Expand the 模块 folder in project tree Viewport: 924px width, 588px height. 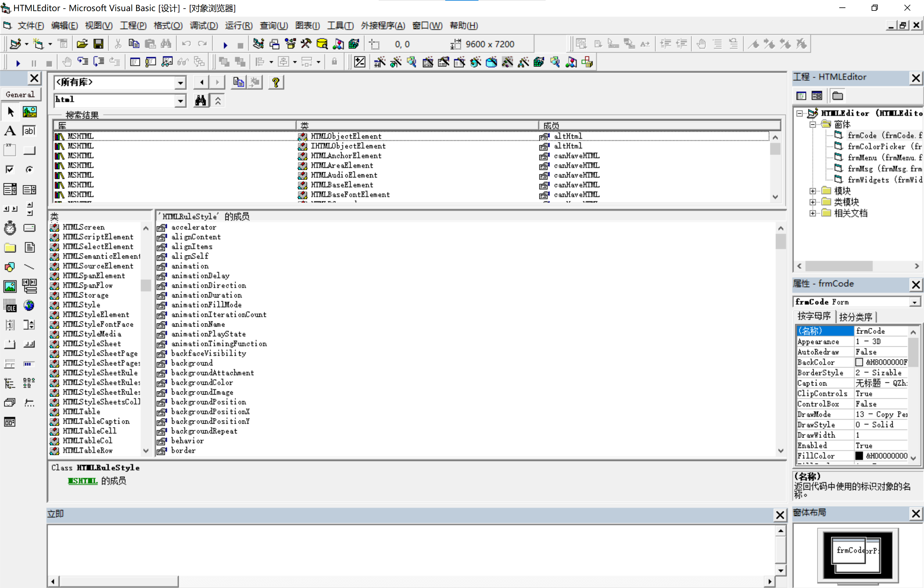[812, 191]
